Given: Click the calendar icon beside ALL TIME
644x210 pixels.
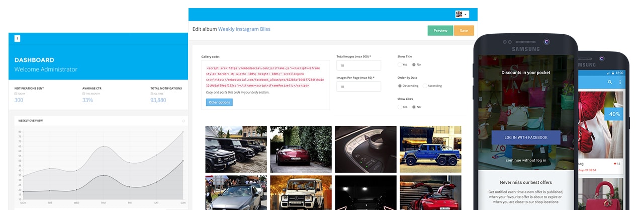Looking at the screenshot, I should 152,94.
